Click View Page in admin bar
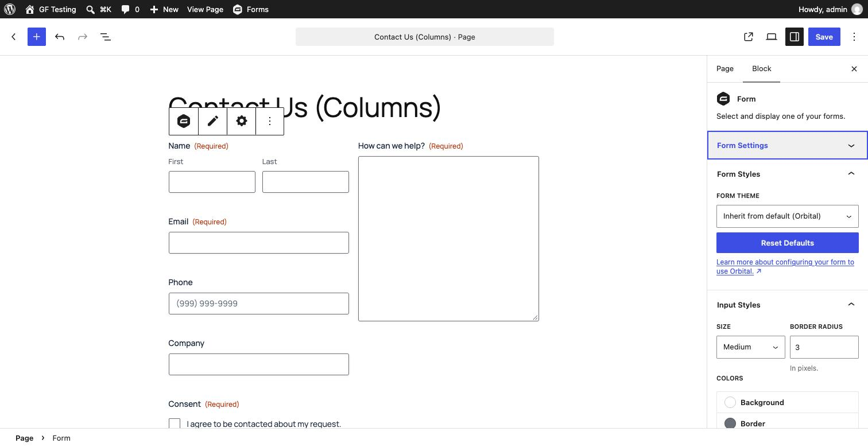This screenshot has width=868, height=447. (205, 9)
